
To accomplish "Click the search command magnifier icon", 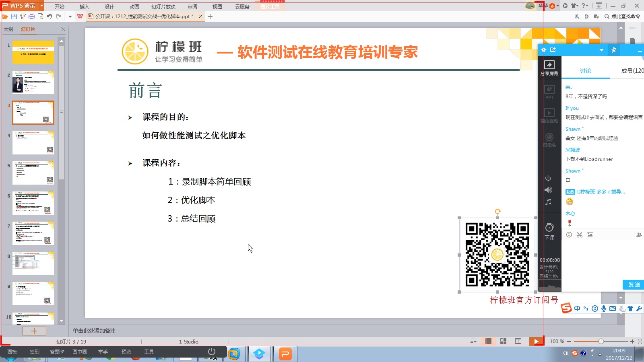I will pyautogui.click(x=607, y=16).
